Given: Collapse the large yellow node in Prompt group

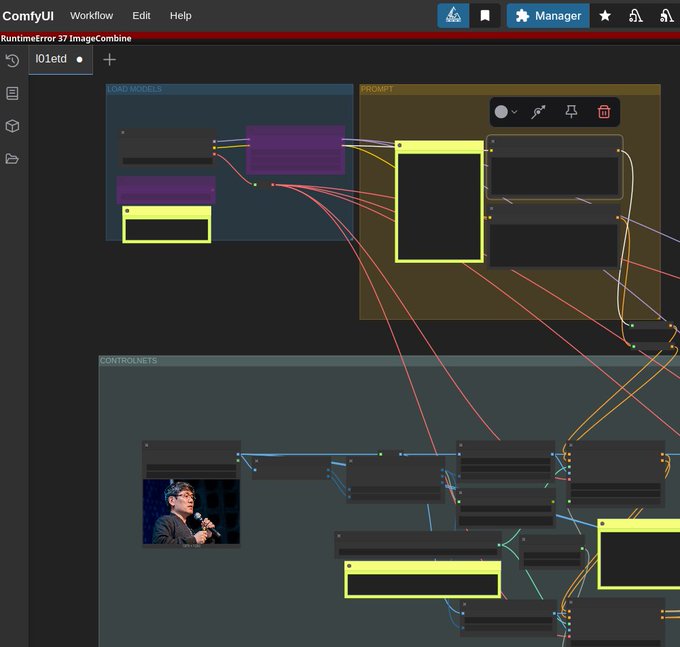Looking at the screenshot, I should click(x=400, y=146).
